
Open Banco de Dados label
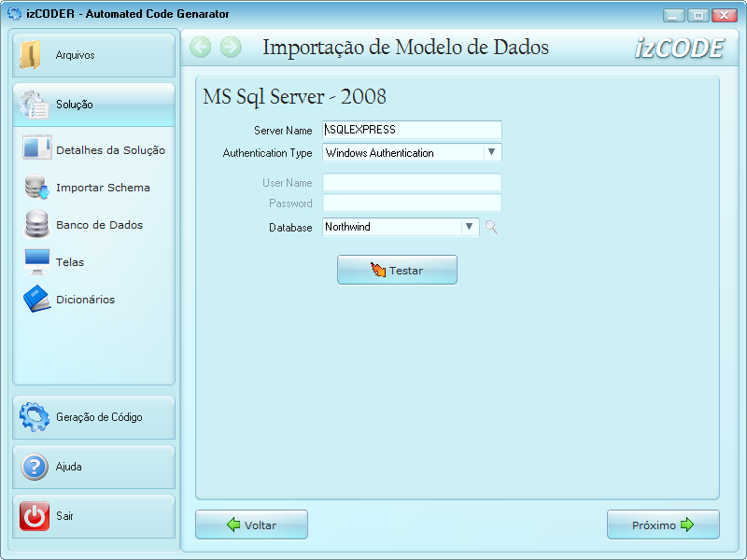point(100,225)
